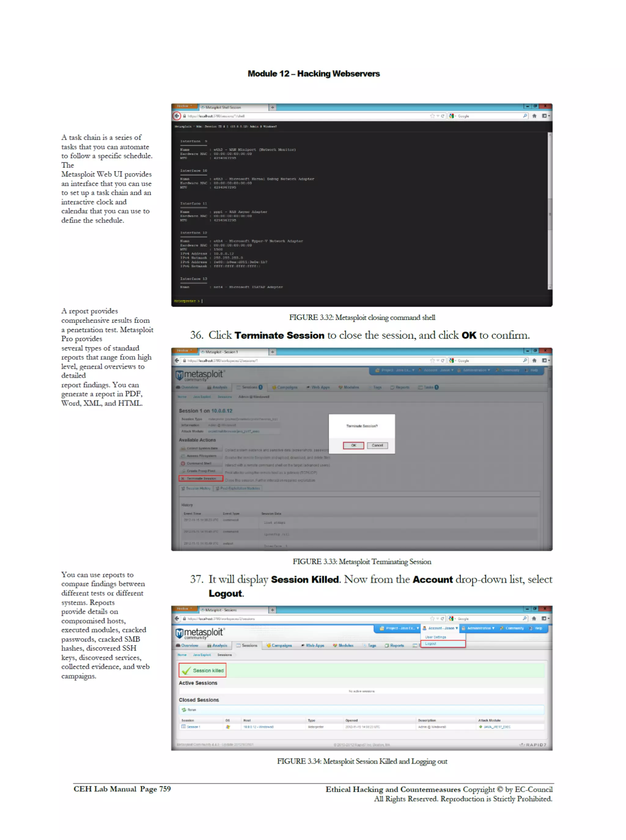
Task: Click scrollbar down arrow in shell window
Action: pyautogui.click(x=550, y=287)
